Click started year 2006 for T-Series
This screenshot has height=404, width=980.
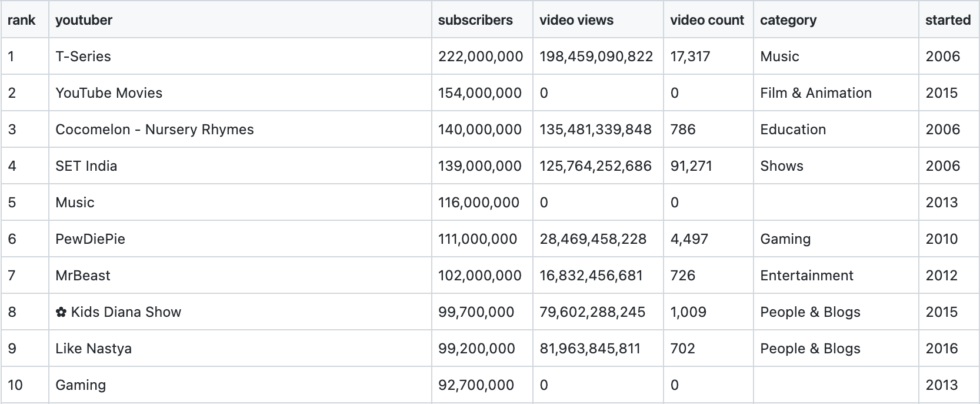click(942, 57)
